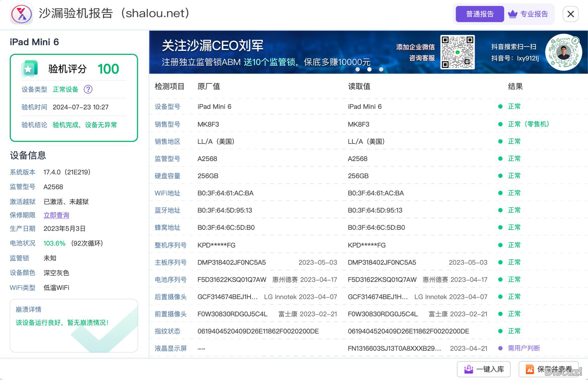
Task: Click the orange icon on 保存并查看 button
Action: coord(530,369)
